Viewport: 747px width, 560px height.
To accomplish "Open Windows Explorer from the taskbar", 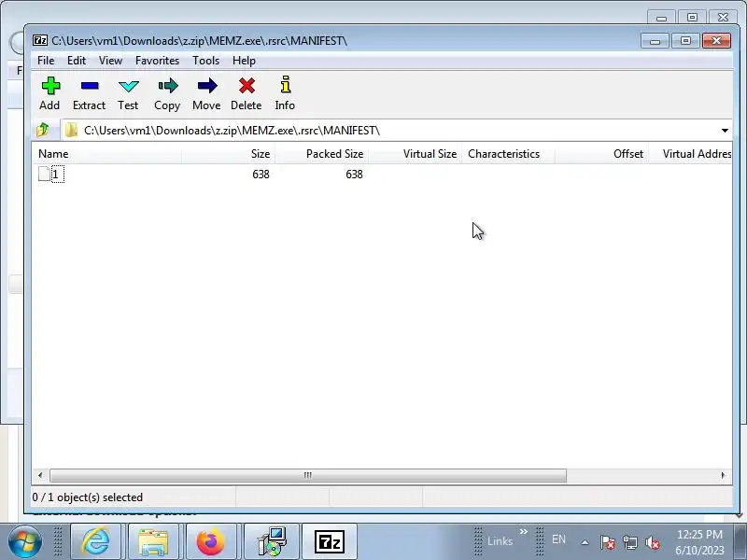I will pos(153,541).
